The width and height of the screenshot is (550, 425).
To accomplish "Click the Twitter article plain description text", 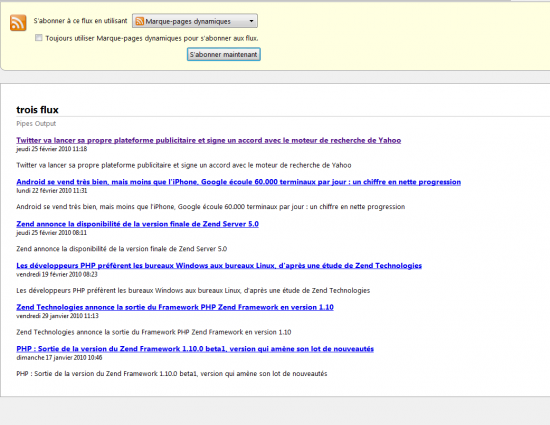I will click(184, 165).
